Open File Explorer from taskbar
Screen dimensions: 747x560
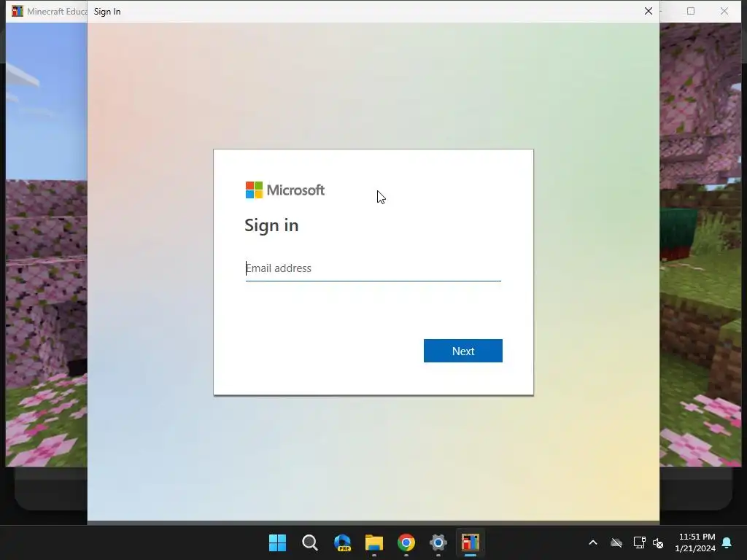click(374, 542)
